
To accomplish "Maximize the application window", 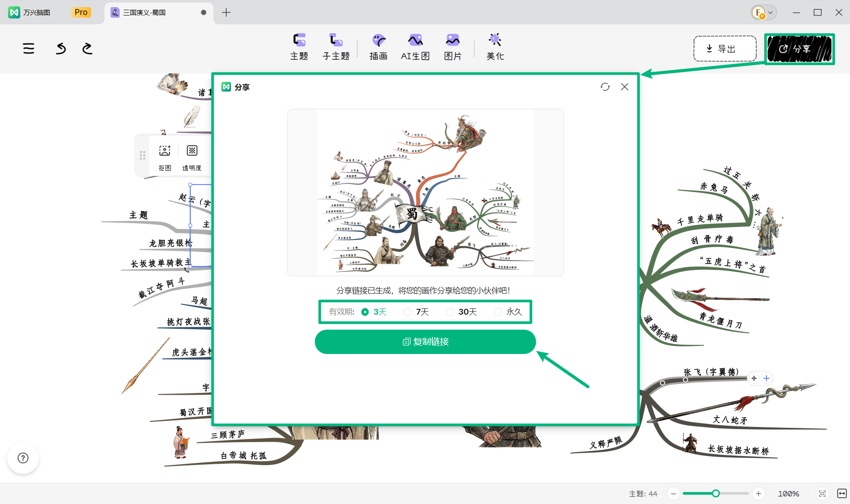I will pyautogui.click(x=818, y=12).
